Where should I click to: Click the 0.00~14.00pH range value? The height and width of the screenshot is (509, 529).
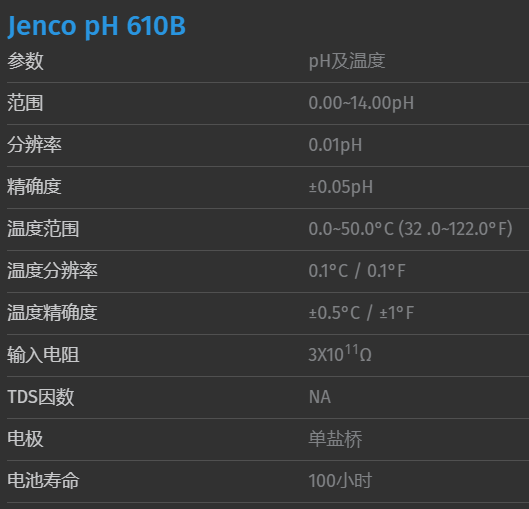click(x=361, y=103)
